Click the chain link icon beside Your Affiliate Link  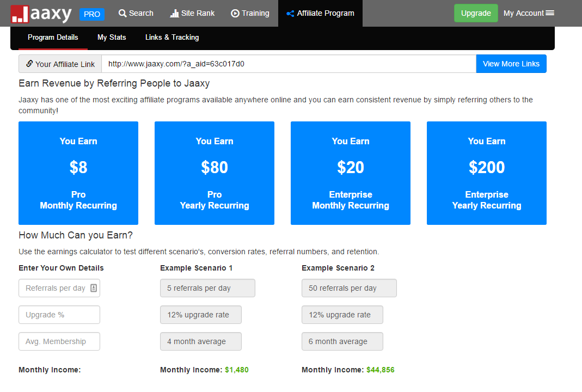(29, 64)
